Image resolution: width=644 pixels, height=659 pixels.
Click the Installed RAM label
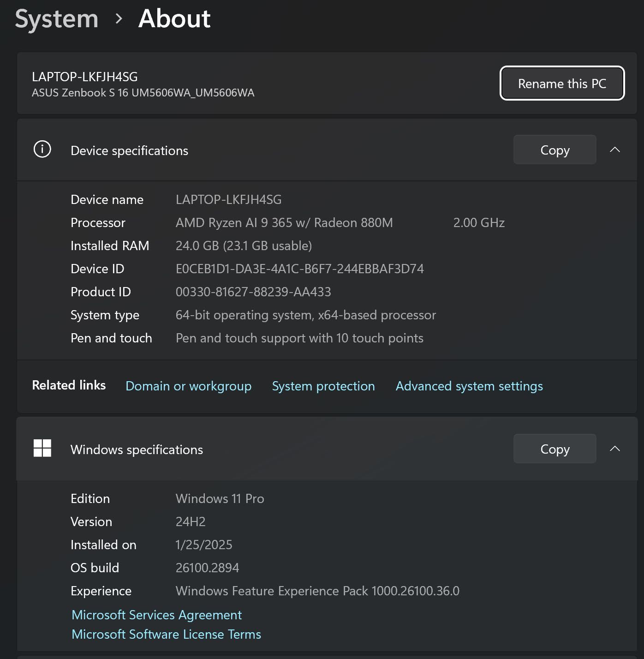[110, 246]
